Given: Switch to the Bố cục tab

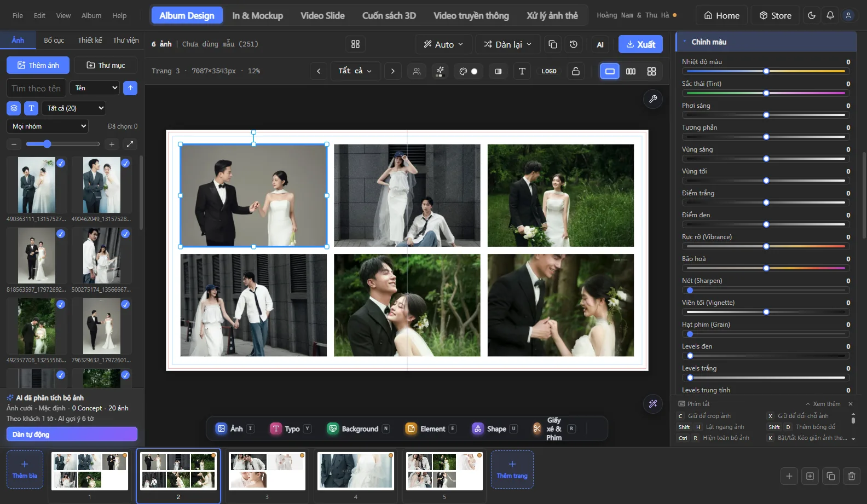Looking at the screenshot, I should (54, 40).
